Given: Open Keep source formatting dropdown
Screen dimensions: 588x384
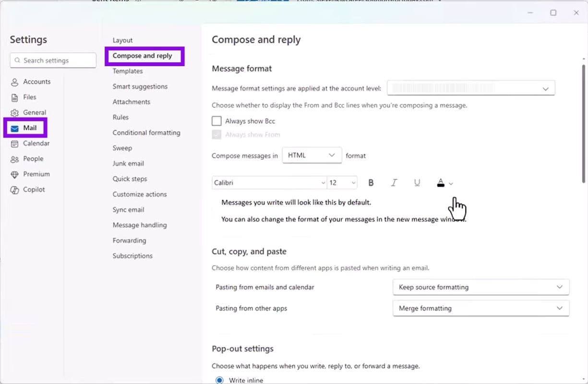Looking at the screenshot, I should tap(481, 287).
